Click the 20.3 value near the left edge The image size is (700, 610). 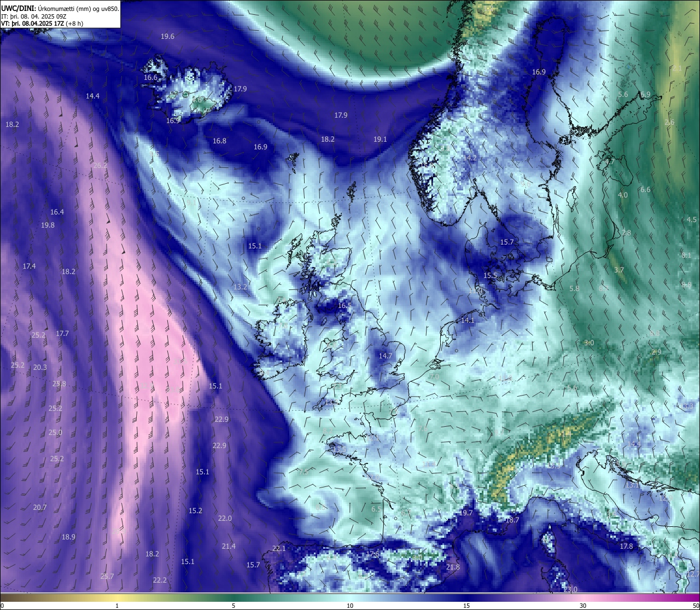coord(40,368)
